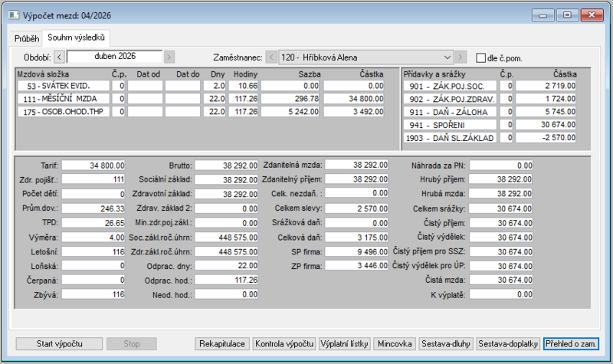Viewport: 613px width, 364px height.
Task: Click the Počet dětí field
Action: pyautogui.click(x=93, y=194)
